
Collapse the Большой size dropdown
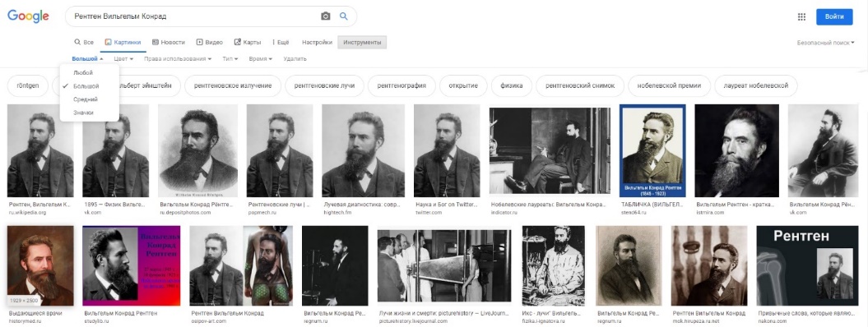click(x=87, y=58)
